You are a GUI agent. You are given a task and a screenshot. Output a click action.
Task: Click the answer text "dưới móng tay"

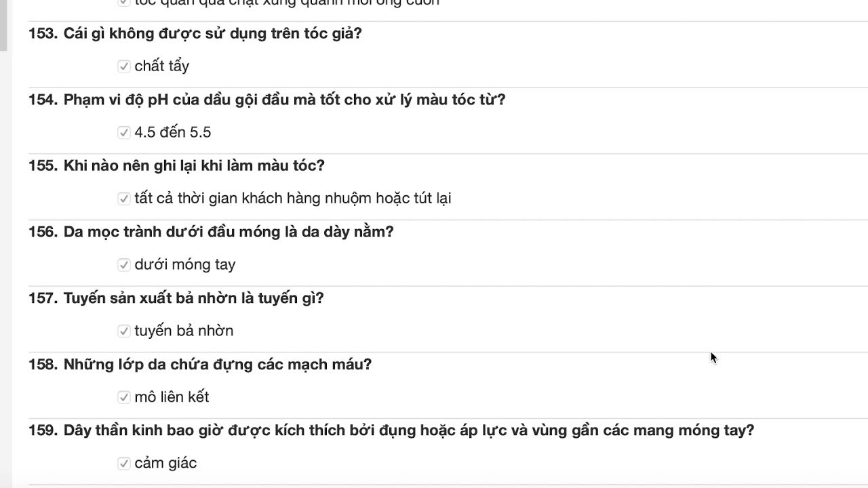[x=184, y=265]
